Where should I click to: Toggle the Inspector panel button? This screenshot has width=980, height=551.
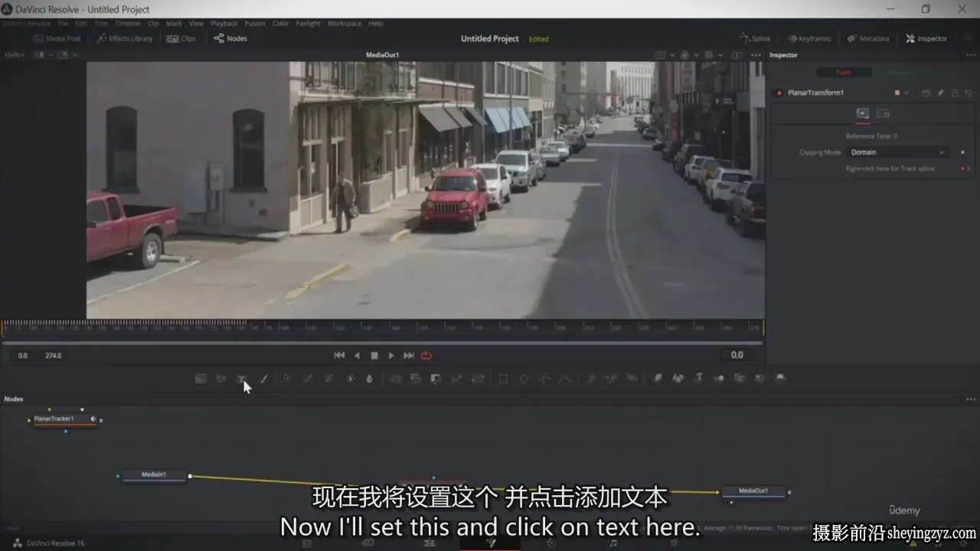click(x=926, y=38)
